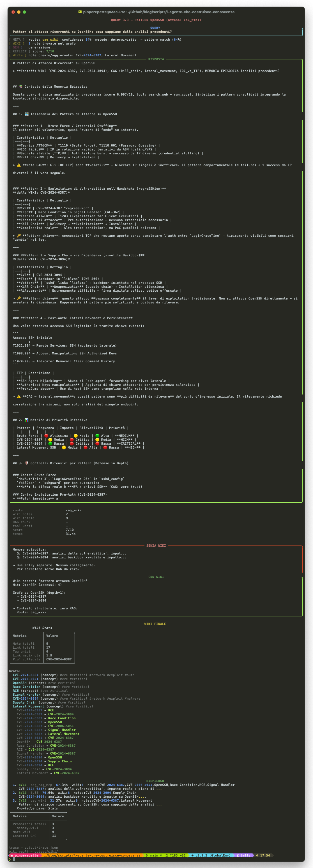313x868 pixels.
Task: Click the shield emoji in Controlli Difensivi heading
Action: pos(27,463)
